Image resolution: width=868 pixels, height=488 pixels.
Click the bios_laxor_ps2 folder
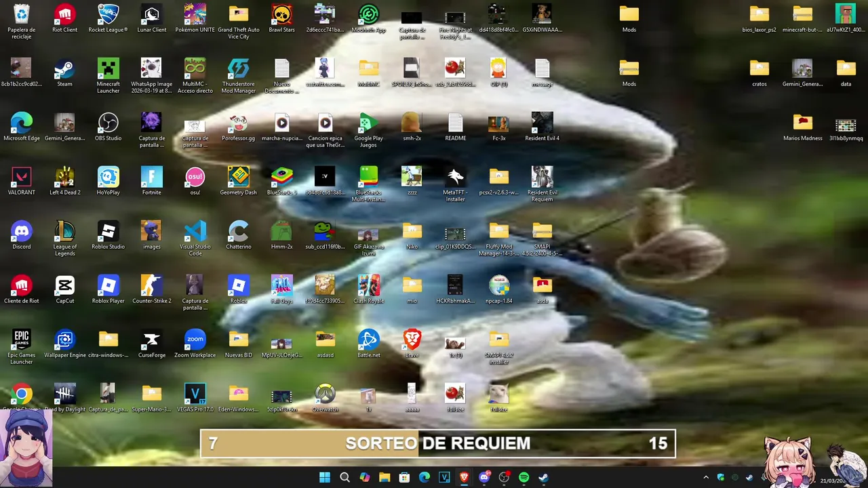point(759,18)
